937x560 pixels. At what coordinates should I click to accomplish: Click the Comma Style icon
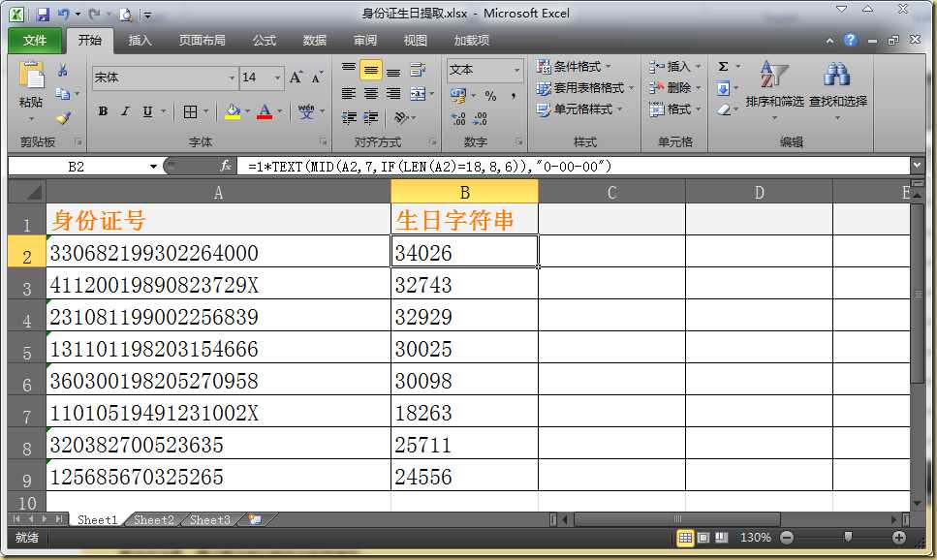point(513,96)
